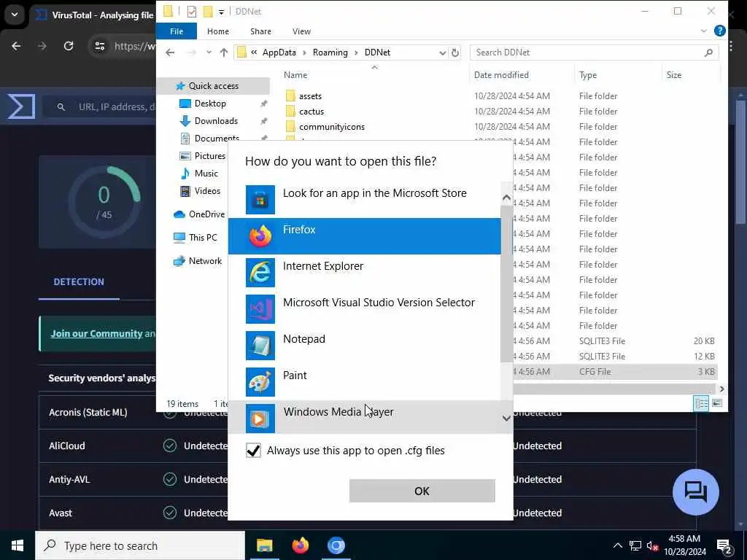The width and height of the screenshot is (747, 560).
Task: Launch Firefox from the taskbar
Action: pyautogui.click(x=300, y=545)
